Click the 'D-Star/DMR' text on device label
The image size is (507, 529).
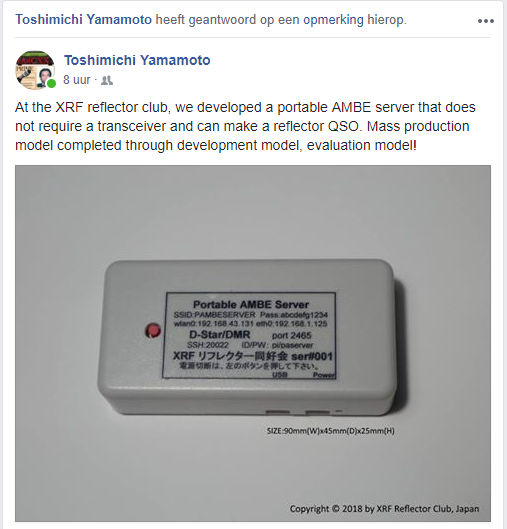tap(220, 335)
